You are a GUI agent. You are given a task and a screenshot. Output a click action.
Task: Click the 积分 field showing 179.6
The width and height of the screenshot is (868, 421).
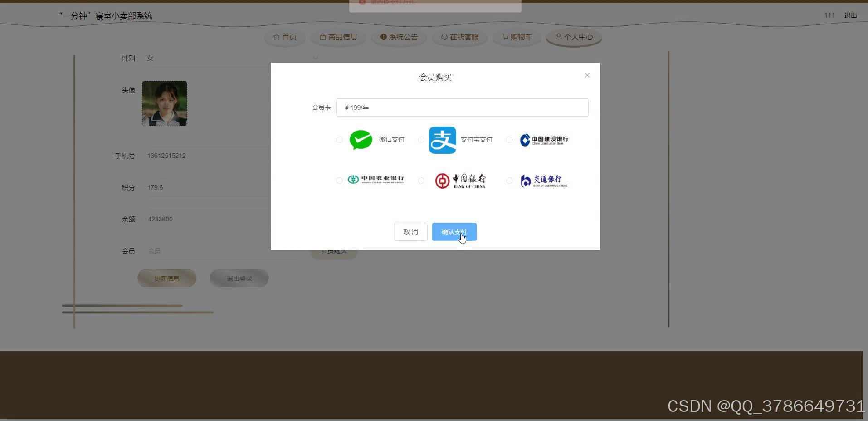220,187
